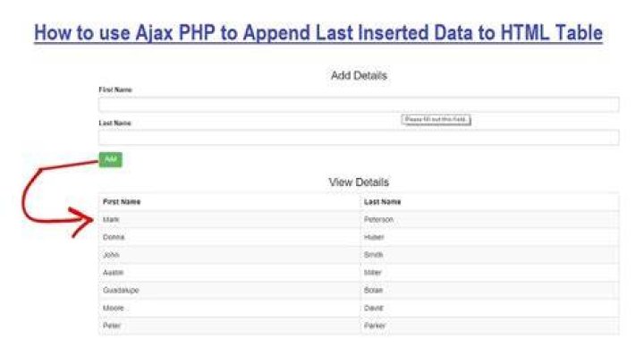The width and height of the screenshot is (644, 364).
Task: Click the green Add button
Action: pos(111,159)
